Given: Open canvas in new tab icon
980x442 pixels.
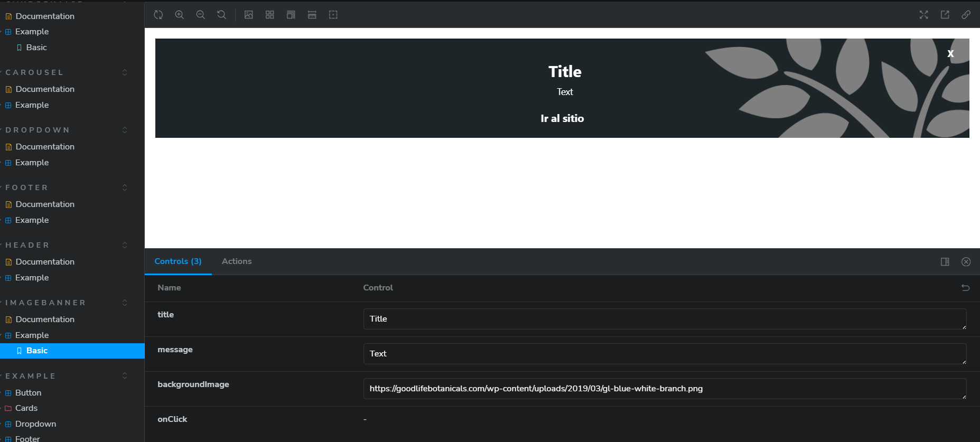Looking at the screenshot, I should tap(945, 15).
